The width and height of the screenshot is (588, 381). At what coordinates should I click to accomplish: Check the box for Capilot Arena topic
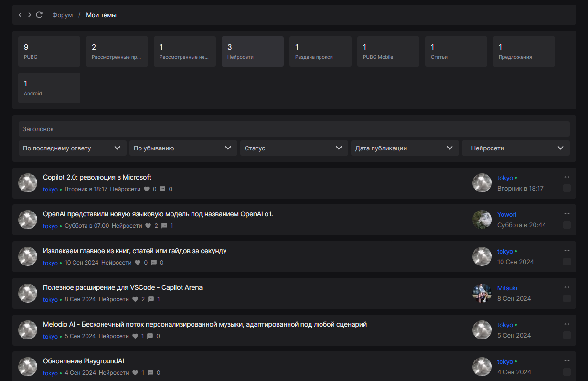click(567, 298)
